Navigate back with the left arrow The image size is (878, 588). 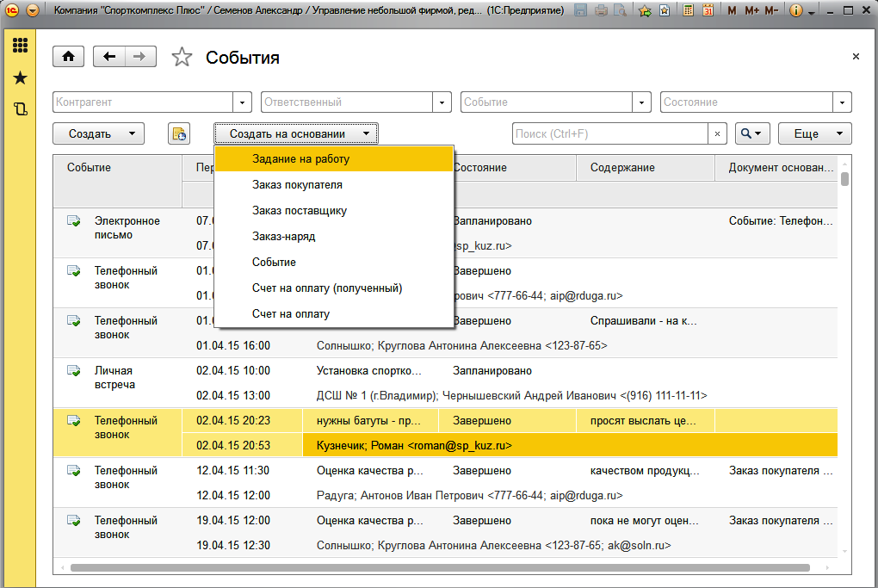pos(109,57)
